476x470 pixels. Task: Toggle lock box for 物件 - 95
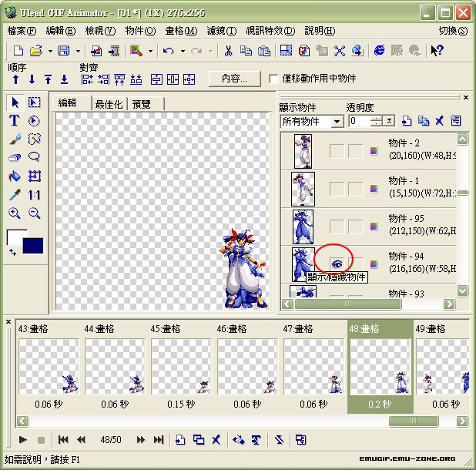[x=356, y=227]
